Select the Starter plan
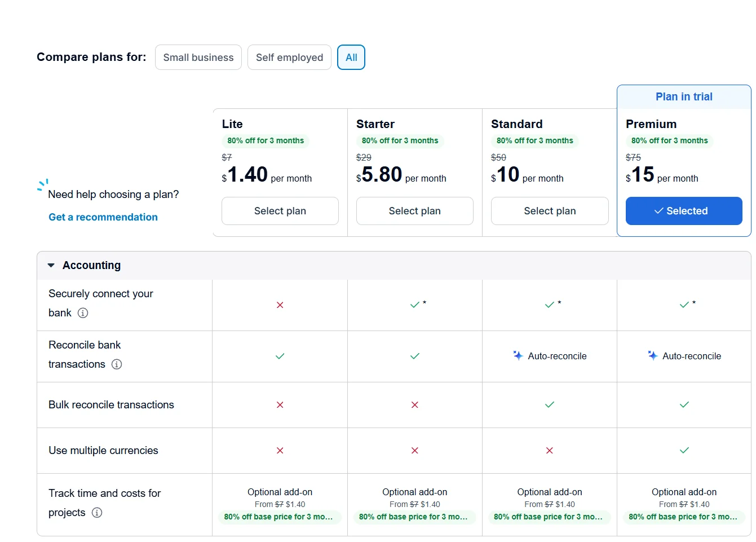Screen dimensions: 756x542 click(415, 211)
